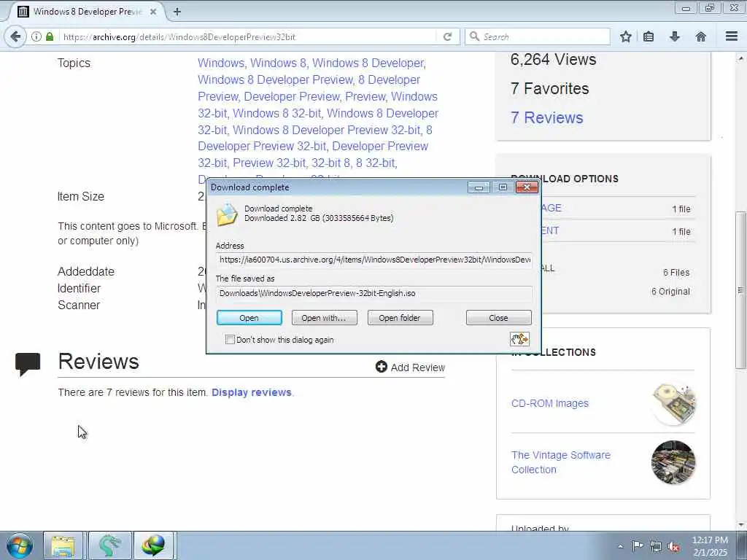The image size is (747, 560).
Task: Click Close button in download dialog
Action: point(498,318)
